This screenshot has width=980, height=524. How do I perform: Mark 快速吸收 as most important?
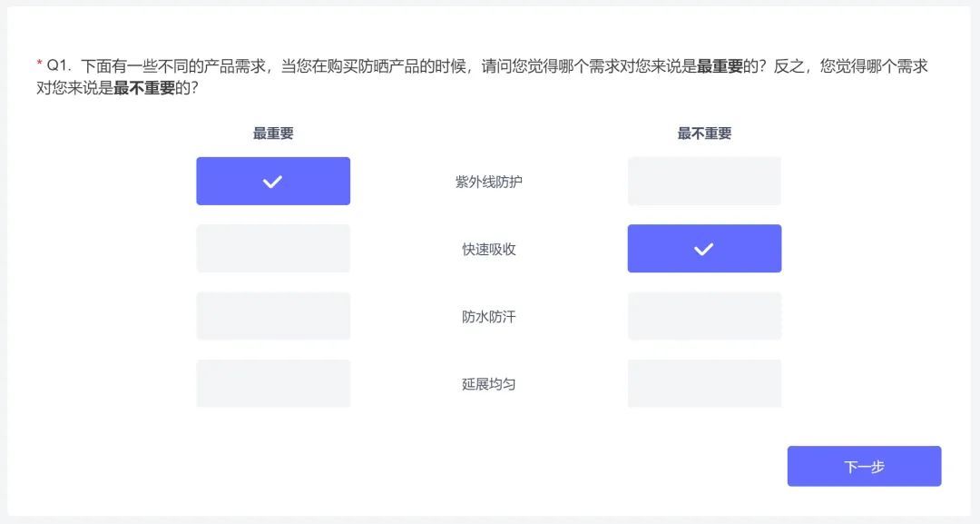(273, 248)
